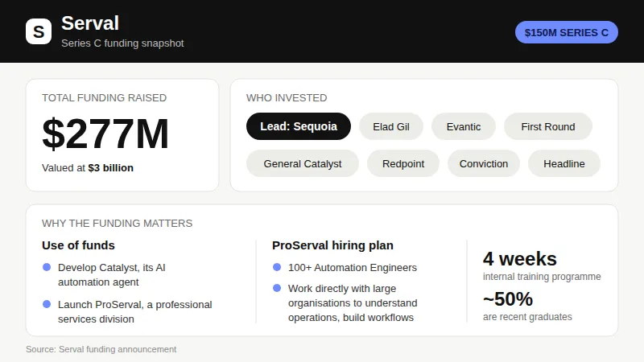Click the 4 weeks statistic
The height and width of the screenshot is (362, 644).
(x=520, y=258)
